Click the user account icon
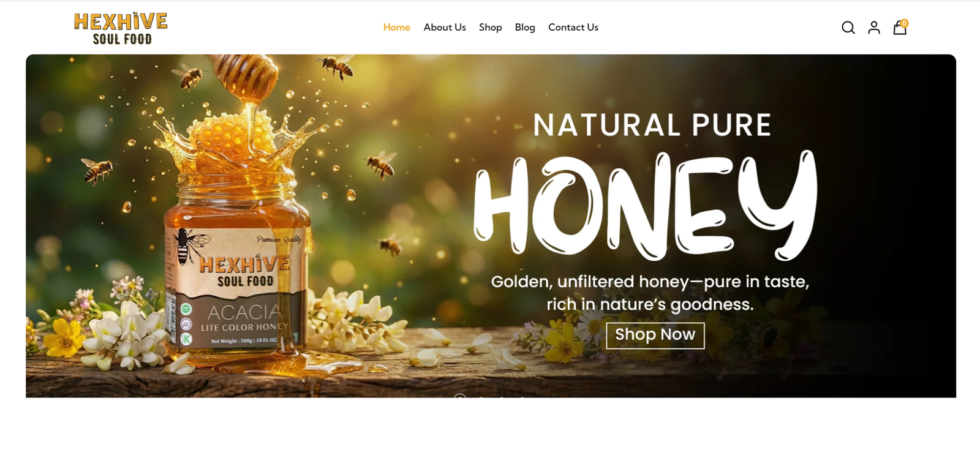 point(874,28)
